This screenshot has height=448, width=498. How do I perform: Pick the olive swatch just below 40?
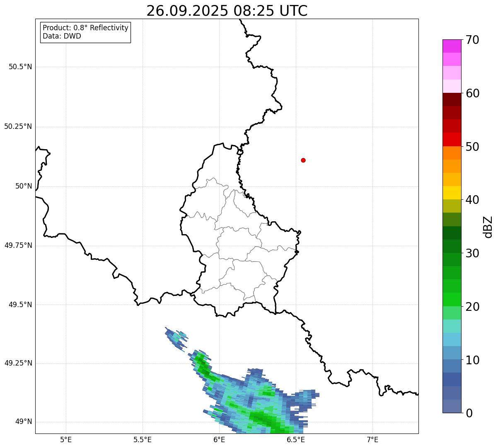452,206
